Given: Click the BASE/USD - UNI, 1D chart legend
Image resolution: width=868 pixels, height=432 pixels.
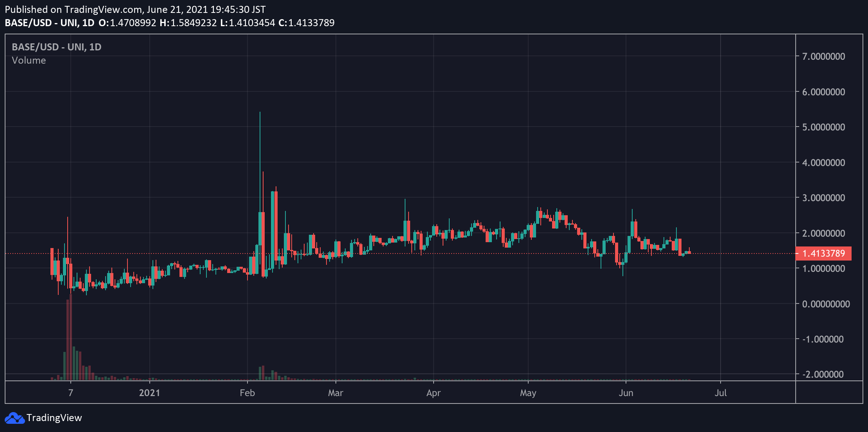Looking at the screenshot, I should (x=57, y=47).
